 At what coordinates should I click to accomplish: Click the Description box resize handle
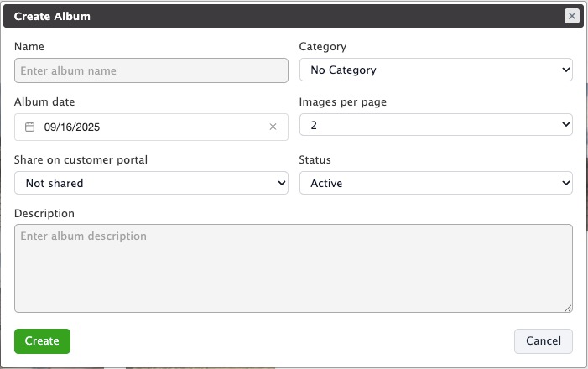[x=568, y=308]
